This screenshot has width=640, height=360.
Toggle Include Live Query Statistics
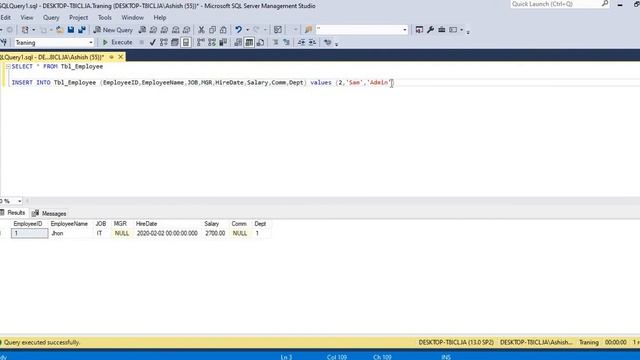pos(212,42)
